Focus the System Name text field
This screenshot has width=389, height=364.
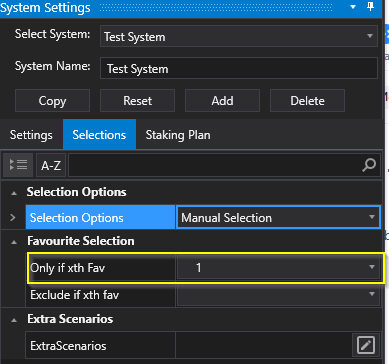(x=239, y=68)
